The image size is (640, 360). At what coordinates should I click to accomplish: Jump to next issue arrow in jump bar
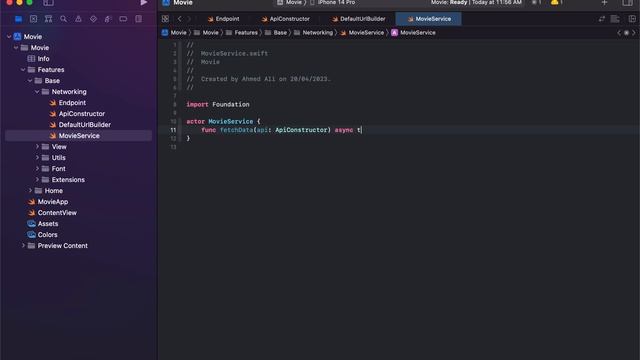coord(634,33)
